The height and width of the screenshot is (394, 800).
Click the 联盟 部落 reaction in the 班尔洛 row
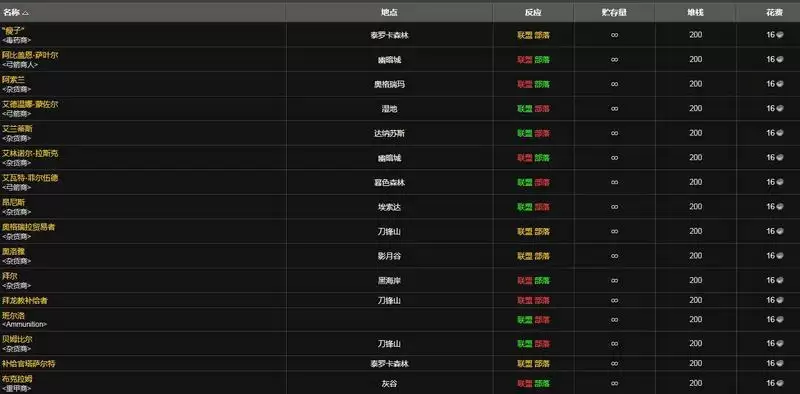[533, 319]
